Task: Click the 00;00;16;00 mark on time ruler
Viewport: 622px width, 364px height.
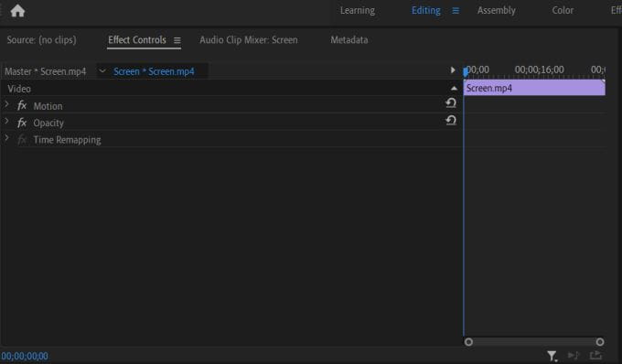Action: point(539,70)
